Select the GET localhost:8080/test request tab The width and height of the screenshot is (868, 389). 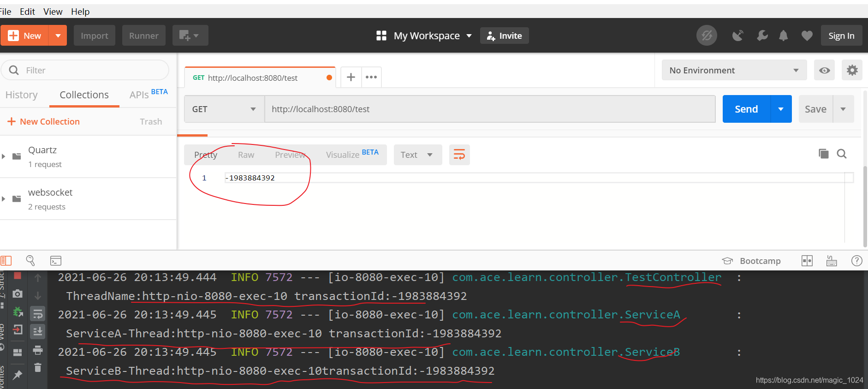tap(260, 78)
